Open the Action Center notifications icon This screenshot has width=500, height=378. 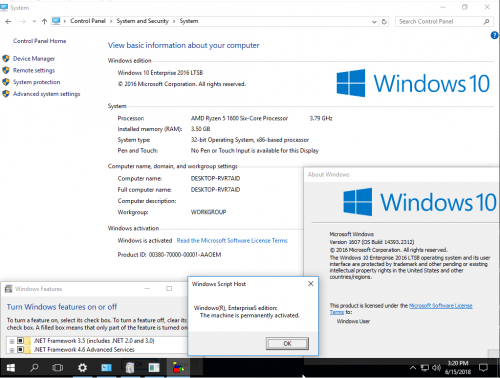483,368
